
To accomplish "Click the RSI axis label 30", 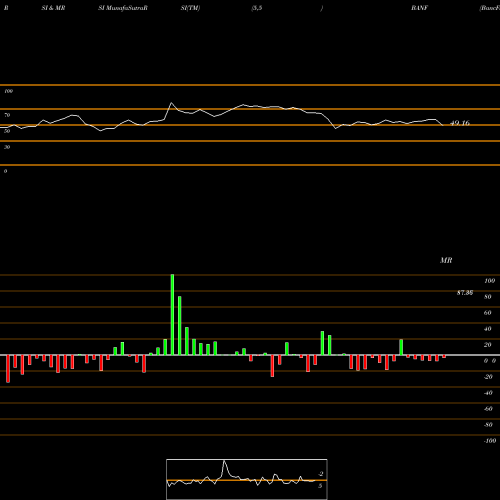I will [7, 147].
